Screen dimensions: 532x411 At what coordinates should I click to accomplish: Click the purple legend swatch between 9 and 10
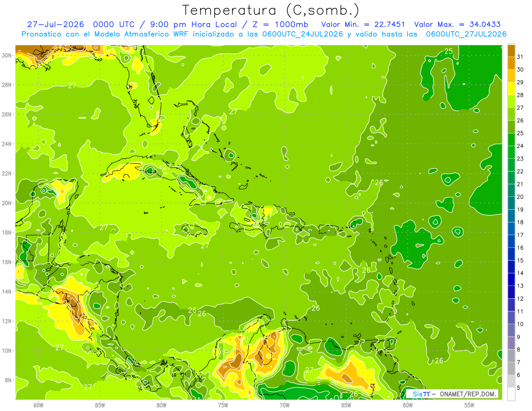tap(511, 330)
